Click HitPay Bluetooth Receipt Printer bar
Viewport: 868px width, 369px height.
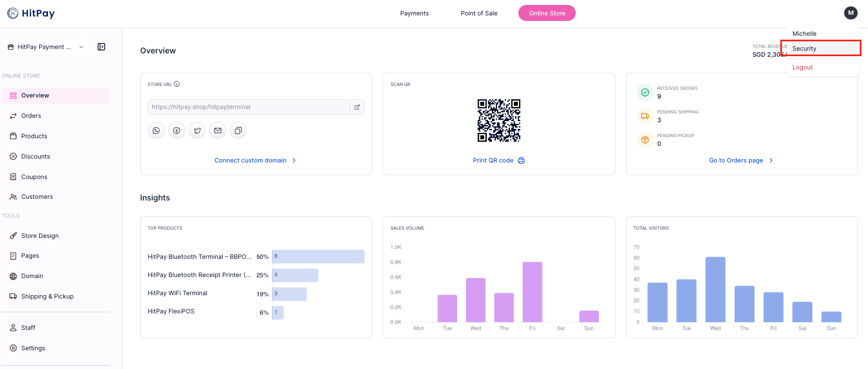pyautogui.click(x=295, y=275)
